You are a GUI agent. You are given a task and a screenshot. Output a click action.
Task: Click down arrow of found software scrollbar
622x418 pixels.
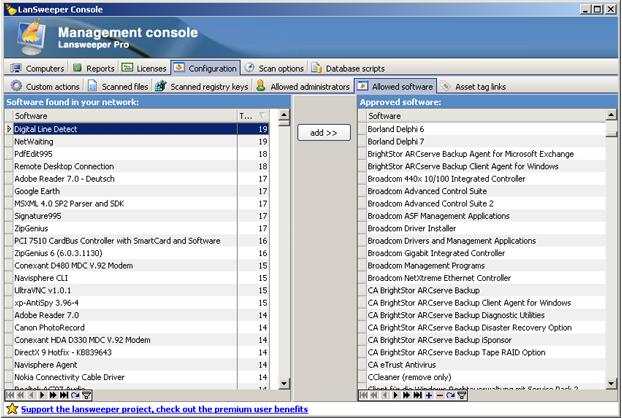pyautogui.click(x=284, y=383)
